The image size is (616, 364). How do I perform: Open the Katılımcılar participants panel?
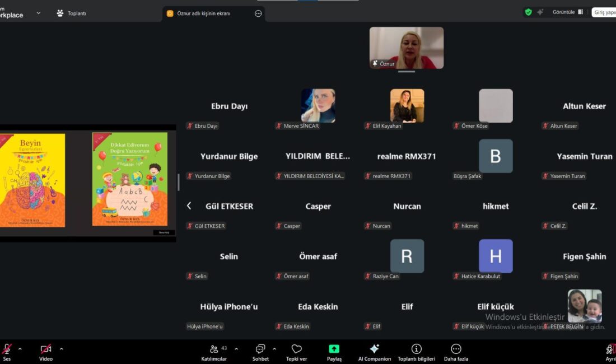pos(214,349)
